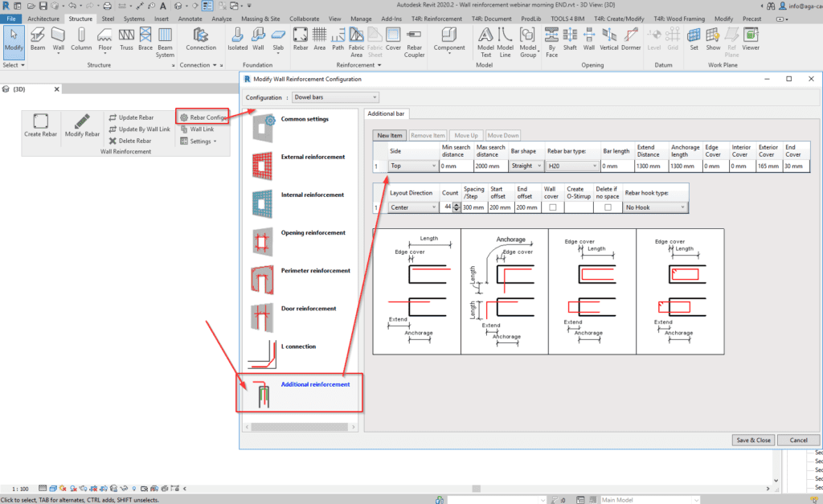Open the Configuration dropdown showing Dowel bars
The width and height of the screenshot is (823, 504).
[335, 97]
